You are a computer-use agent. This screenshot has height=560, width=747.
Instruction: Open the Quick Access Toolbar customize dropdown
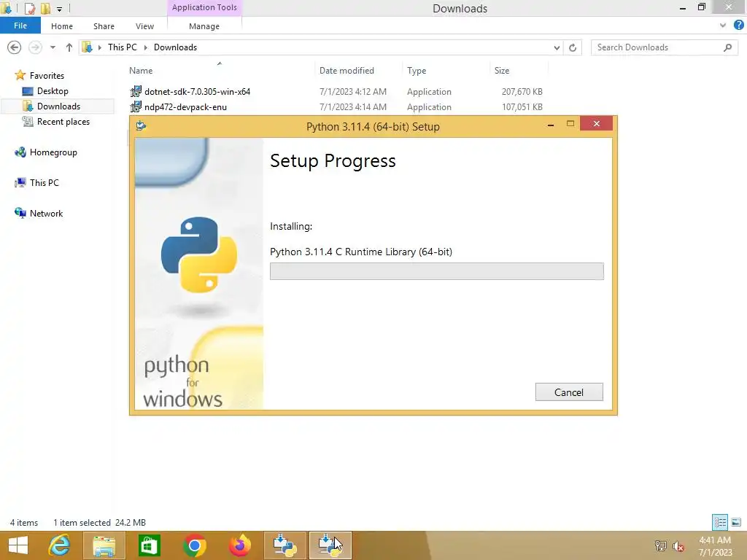click(x=60, y=9)
